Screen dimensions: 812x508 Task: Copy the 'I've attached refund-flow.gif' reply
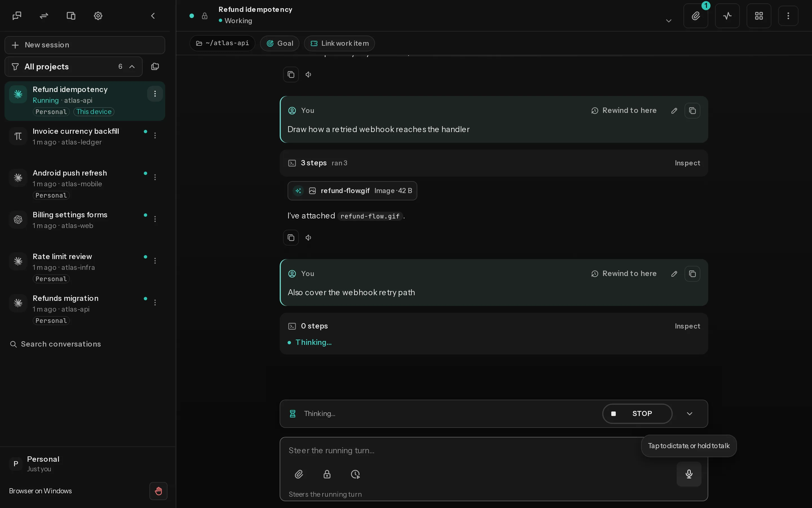[291, 238]
